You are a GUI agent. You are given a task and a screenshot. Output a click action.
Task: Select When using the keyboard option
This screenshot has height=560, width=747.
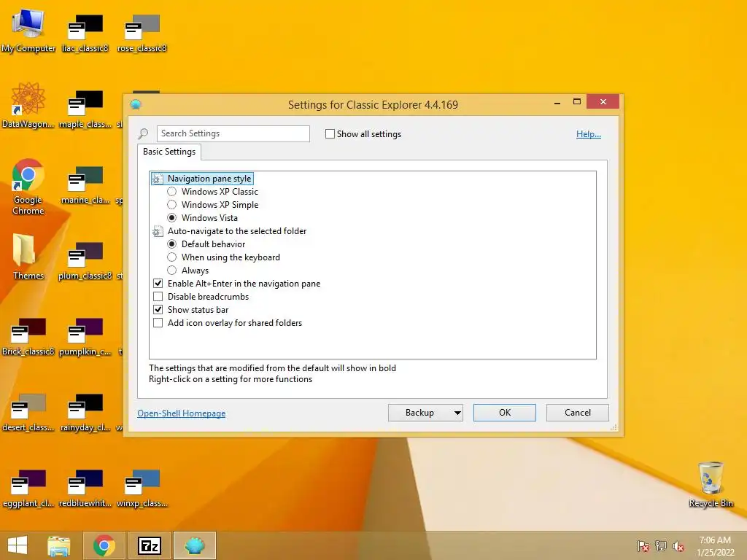coord(172,257)
